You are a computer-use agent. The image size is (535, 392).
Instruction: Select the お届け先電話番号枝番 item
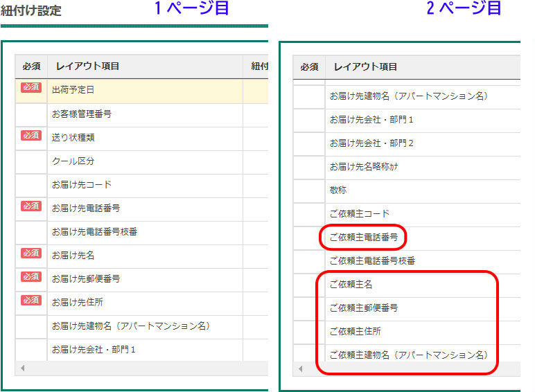point(94,231)
